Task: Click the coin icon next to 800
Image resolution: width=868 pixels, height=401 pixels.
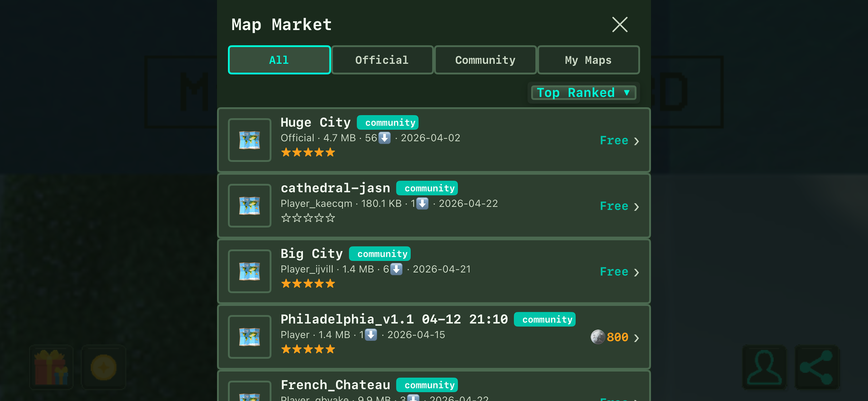Action: tap(598, 337)
